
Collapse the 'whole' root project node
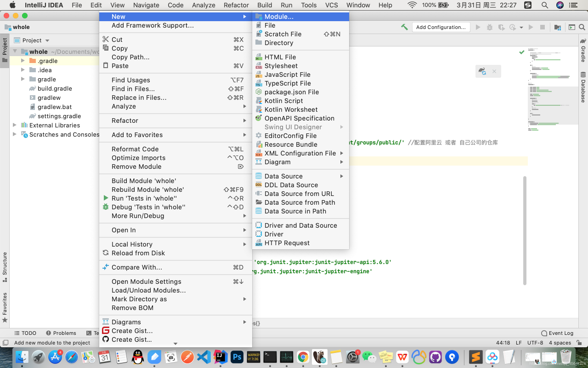[x=15, y=52]
